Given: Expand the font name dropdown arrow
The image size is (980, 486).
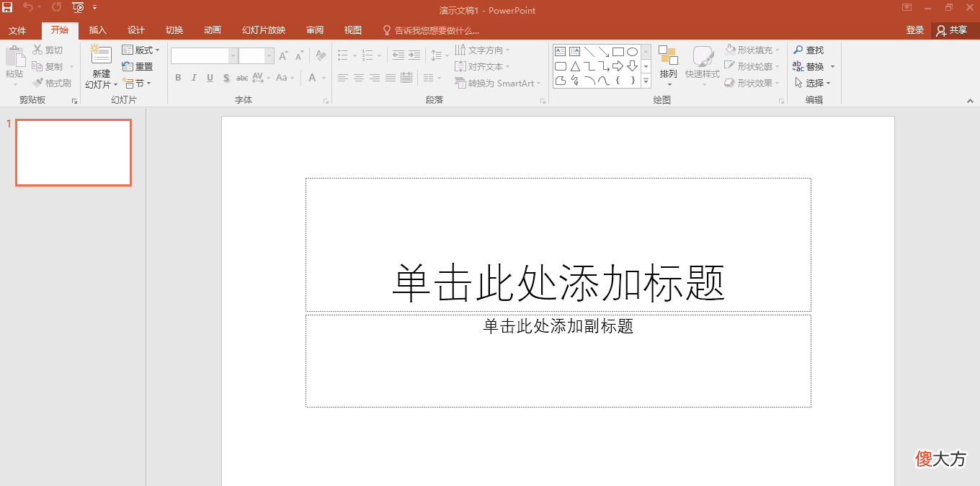Looking at the screenshot, I should [x=233, y=55].
